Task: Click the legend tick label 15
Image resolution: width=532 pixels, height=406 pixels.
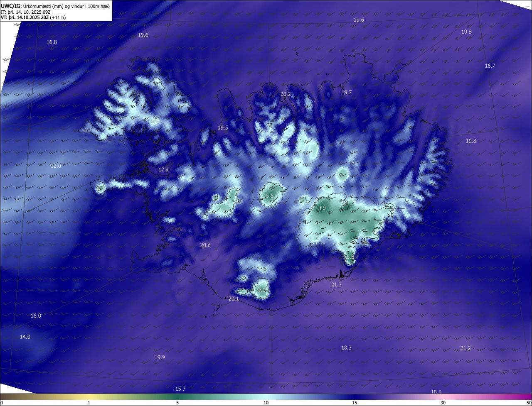Action: [355, 403]
